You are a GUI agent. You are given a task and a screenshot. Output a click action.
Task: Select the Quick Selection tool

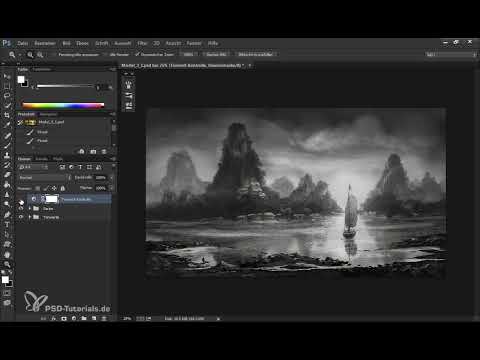(x=7, y=106)
